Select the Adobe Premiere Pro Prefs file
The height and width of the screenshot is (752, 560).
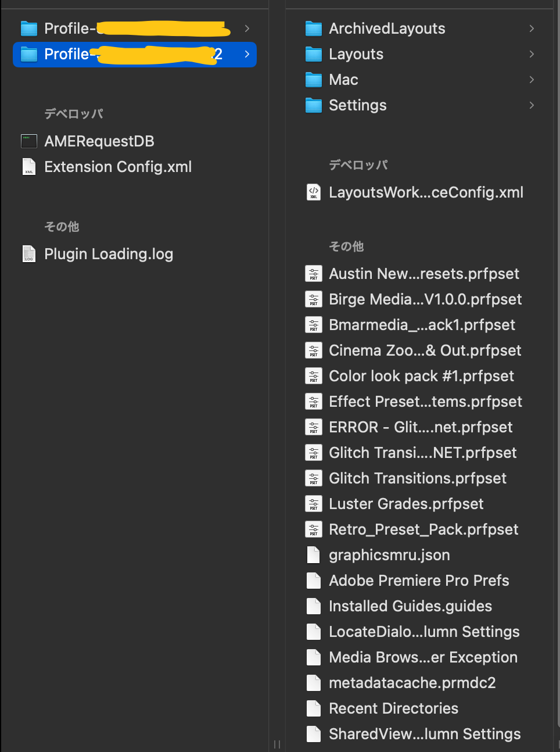tap(418, 581)
